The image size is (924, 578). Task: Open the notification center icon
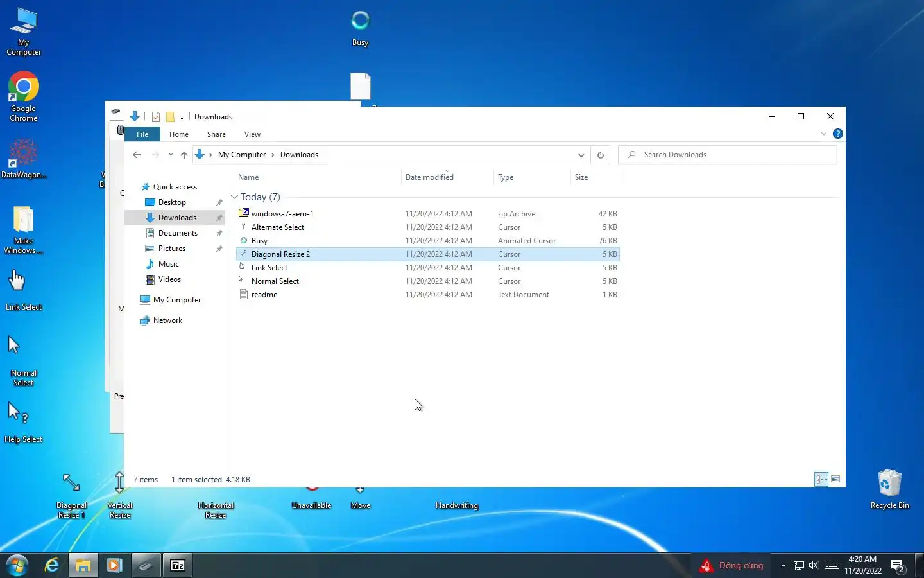click(x=898, y=566)
